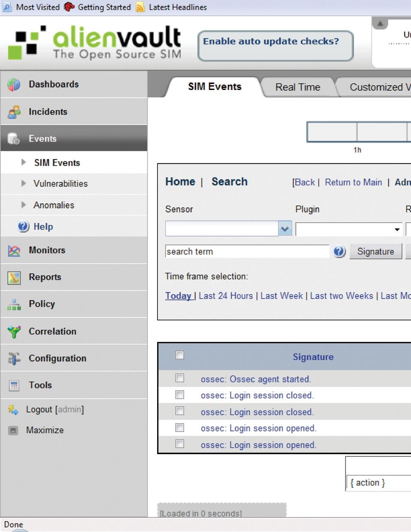Expand the Vulnerabilities submenu arrow
Image resolution: width=411 pixels, height=532 pixels.
pos(24,183)
